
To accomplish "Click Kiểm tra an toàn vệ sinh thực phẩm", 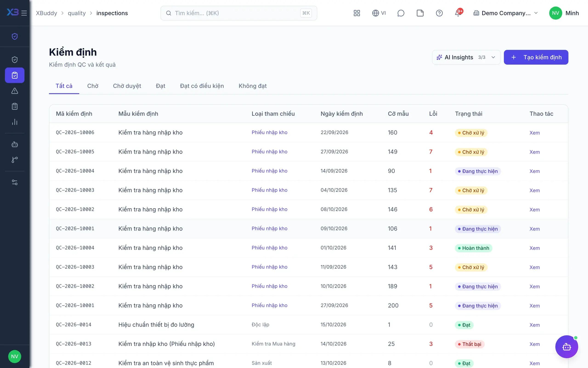I will click(x=166, y=363).
